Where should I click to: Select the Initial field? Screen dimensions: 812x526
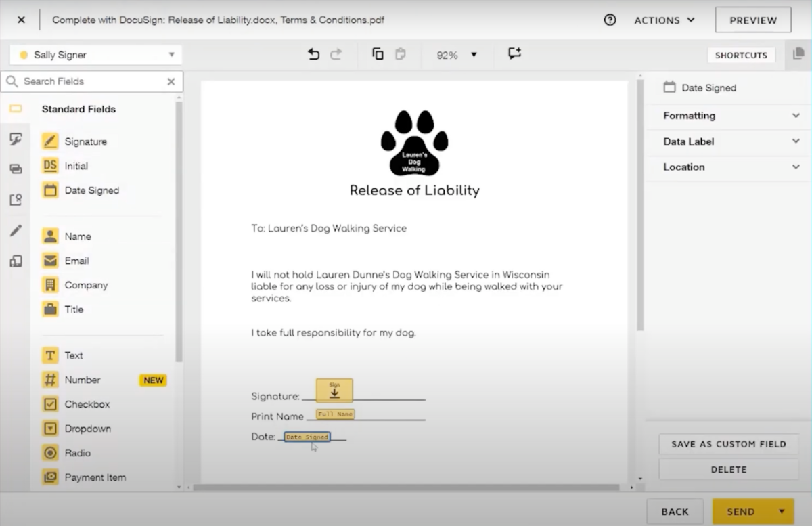(x=66, y=166)
